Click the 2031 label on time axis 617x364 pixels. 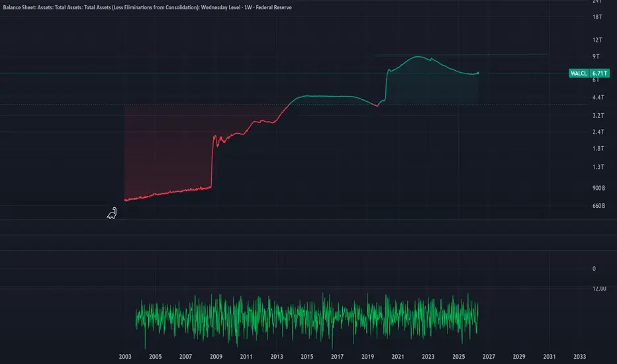point(549,357)
